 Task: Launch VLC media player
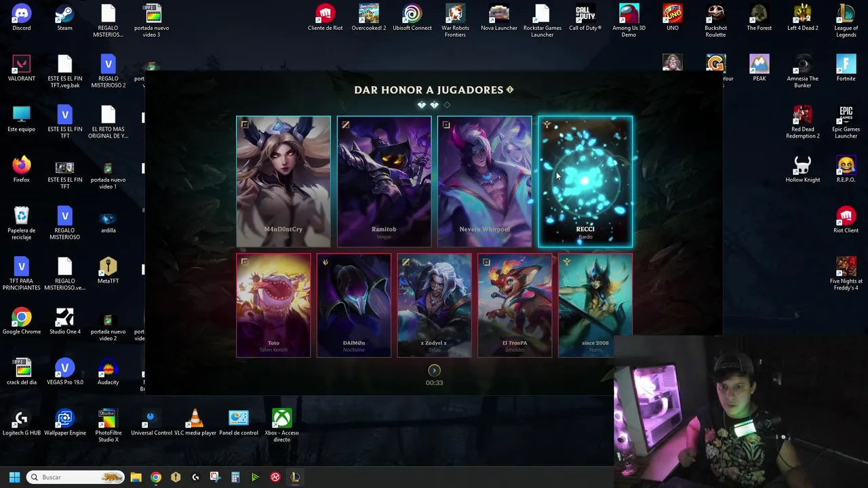[195, 422]
